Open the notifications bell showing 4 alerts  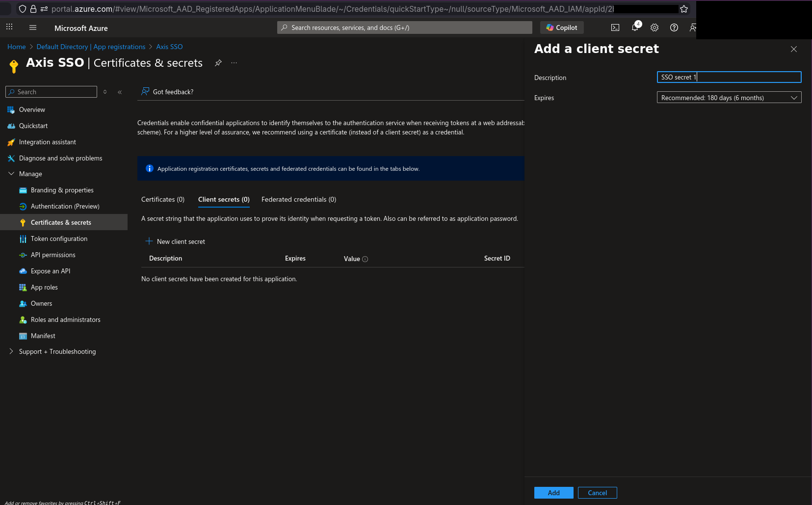coord(634,27)
